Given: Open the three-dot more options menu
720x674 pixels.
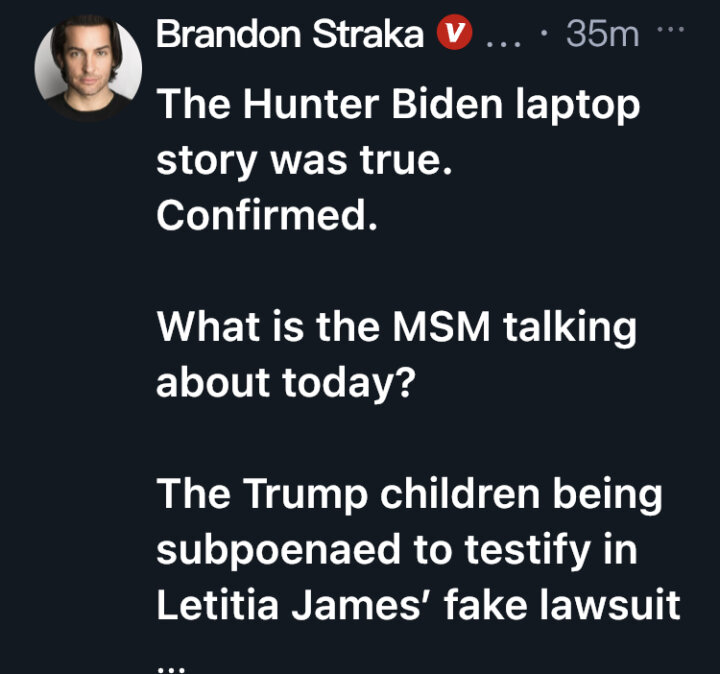Looking at the screenshot, I should click(x=671, y=30).
